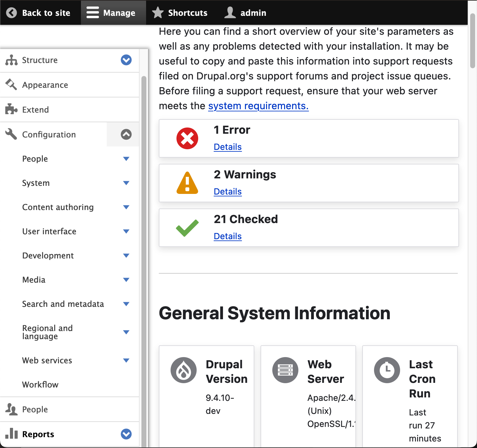477x448 pixels.
Task: Click the red error status icon
Action: point(187,138)
